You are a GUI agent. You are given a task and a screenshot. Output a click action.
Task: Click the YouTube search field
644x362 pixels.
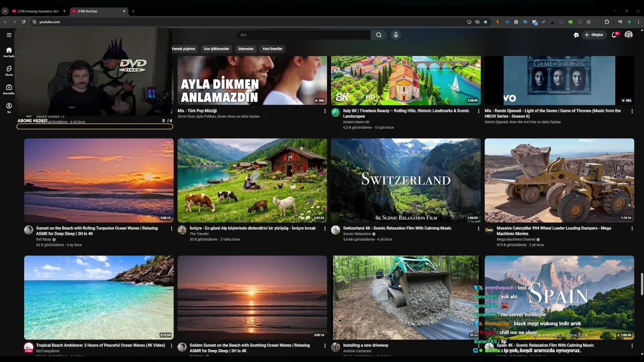click(x=304, y=35)
